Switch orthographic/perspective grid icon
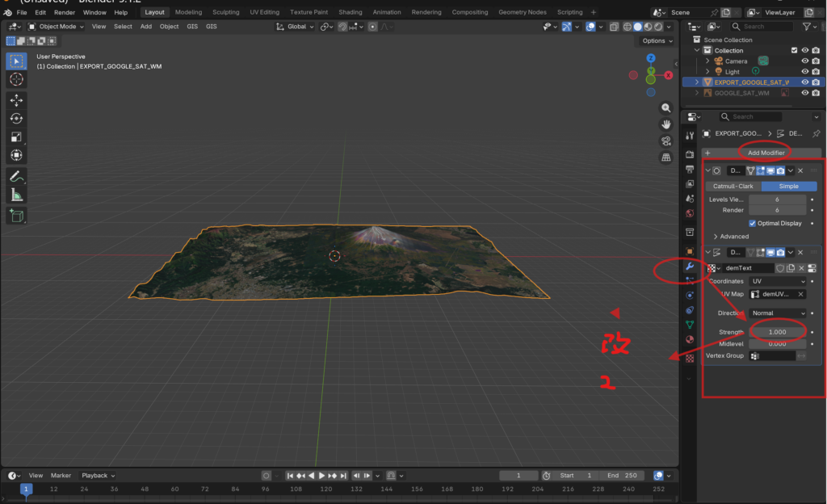 coord(666,157)
